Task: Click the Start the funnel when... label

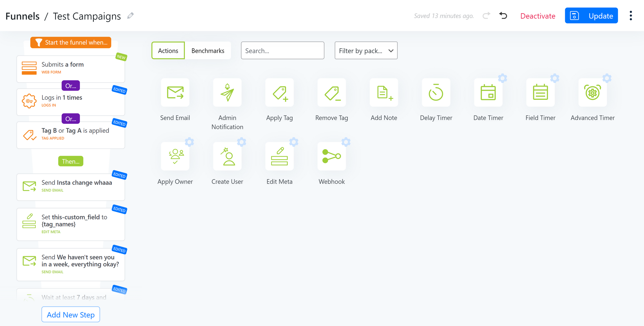Action: (71, 43)
